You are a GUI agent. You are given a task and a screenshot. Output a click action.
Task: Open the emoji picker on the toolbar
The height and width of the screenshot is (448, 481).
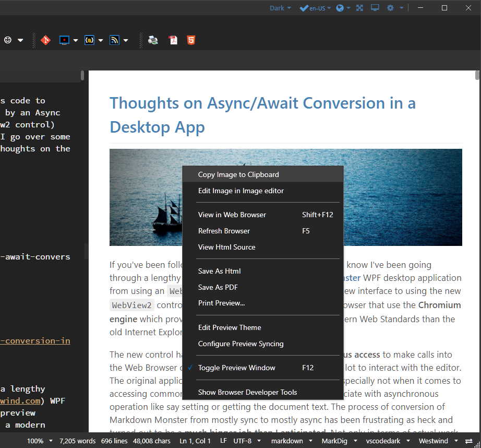[7, 40]
